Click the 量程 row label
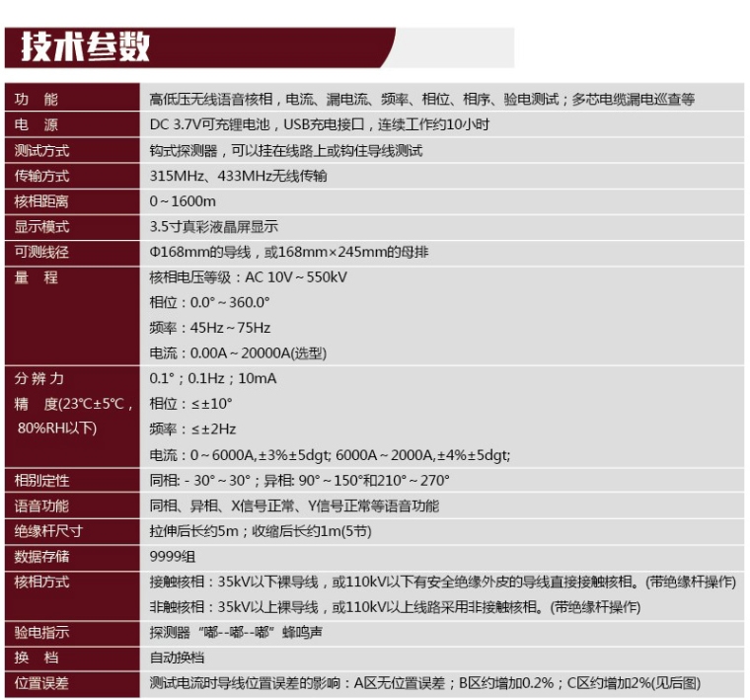Viewport: 750px width, 700px height. 36,277
